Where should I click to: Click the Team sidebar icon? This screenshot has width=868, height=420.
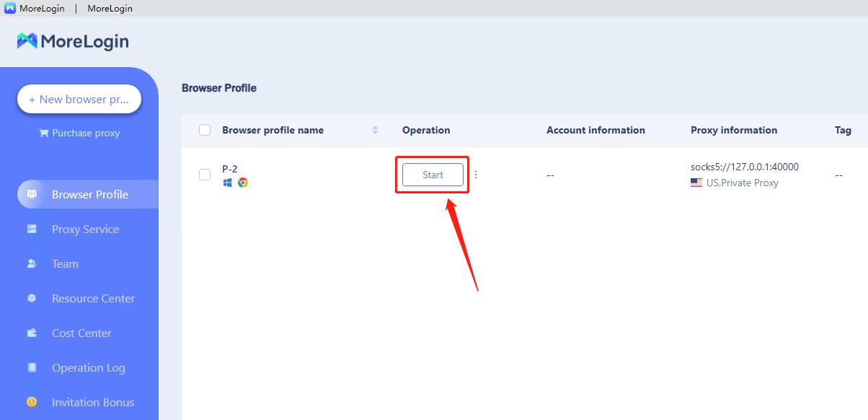coord(32,263)
